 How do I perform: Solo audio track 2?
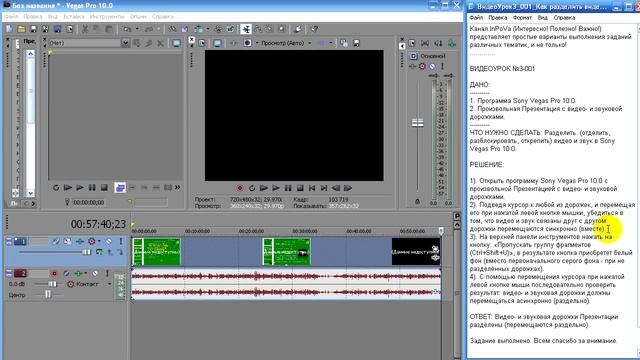pos(107,273)
